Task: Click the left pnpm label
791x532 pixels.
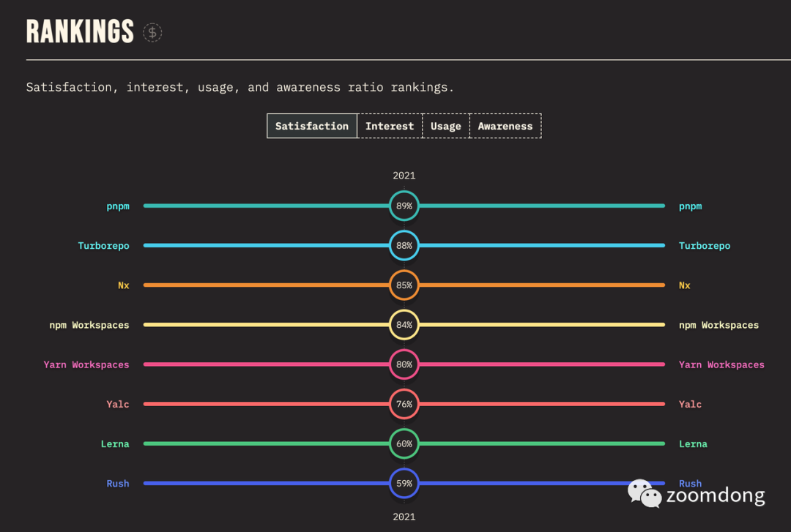Action: pyautogui.click(x=117, y=206)
